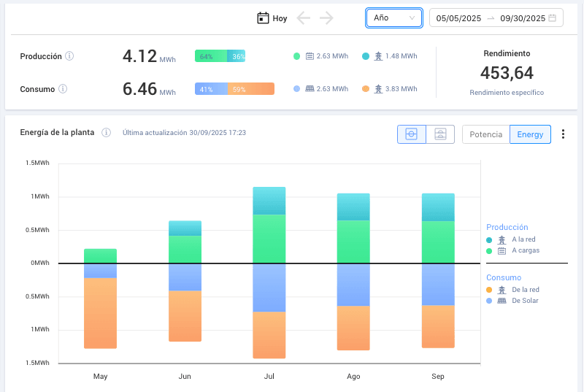
Task: Click the Hoy calendar icon
Action: [x=264, y=18]
